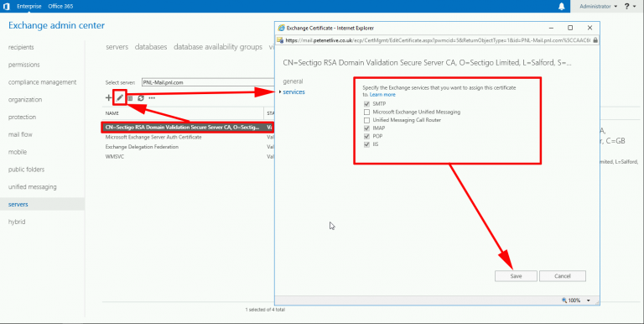Select Microsoft Exchange Server Auth Certificate row

(x=153, y=137)
